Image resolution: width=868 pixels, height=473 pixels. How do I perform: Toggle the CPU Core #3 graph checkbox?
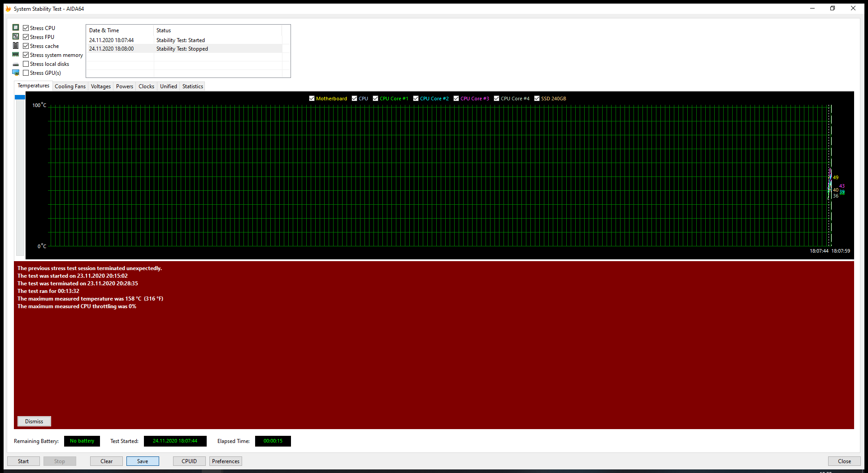(x=456, y=99)
